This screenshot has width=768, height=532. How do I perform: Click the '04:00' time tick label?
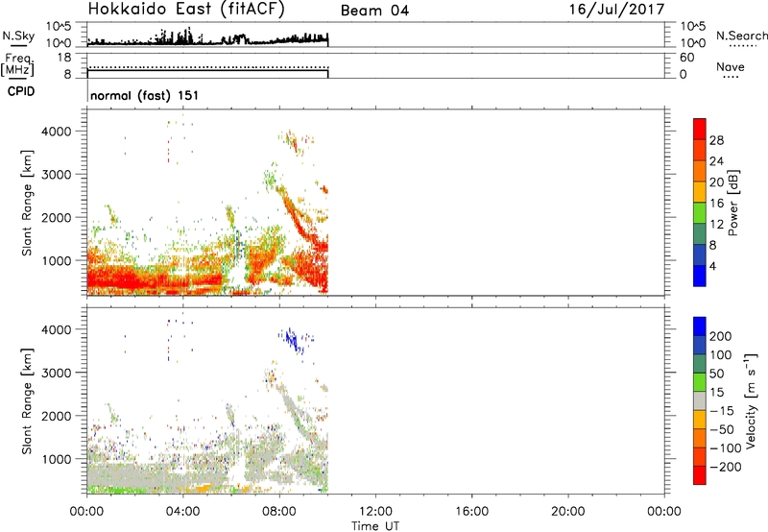pos(183,512)
